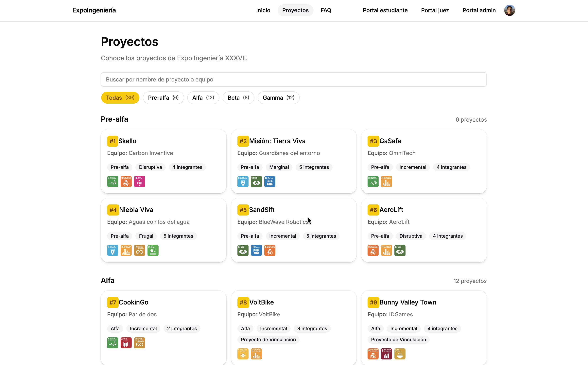Click SDG 11 cities icon on VoltBike card
This screenshot has width=588, height=365.
(256, 354)
